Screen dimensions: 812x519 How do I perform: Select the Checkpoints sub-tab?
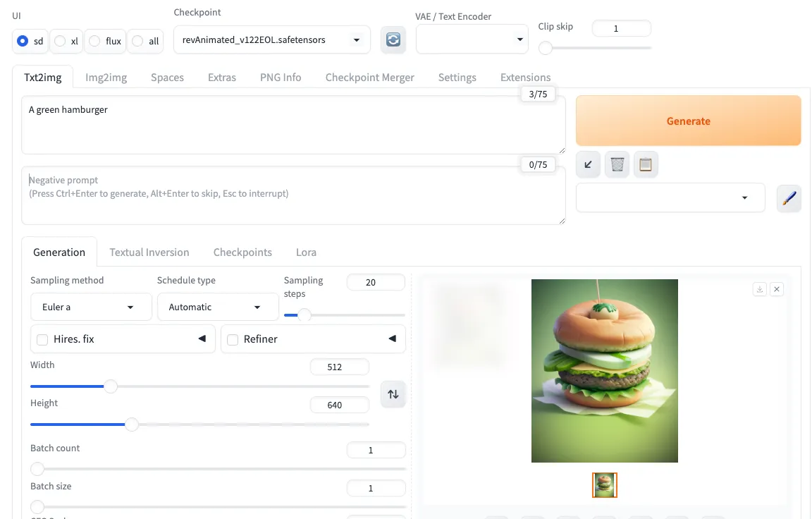pos(242,252)
